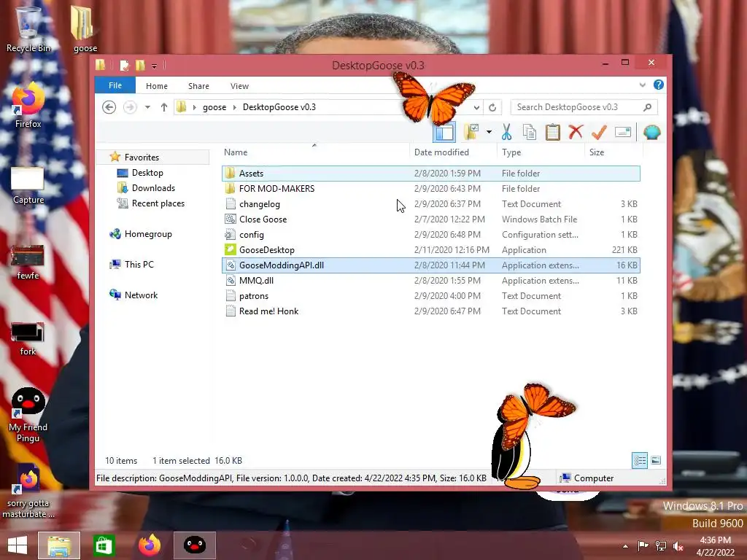
Task: Go up one folder level arrow
Action: pos(164,107)
